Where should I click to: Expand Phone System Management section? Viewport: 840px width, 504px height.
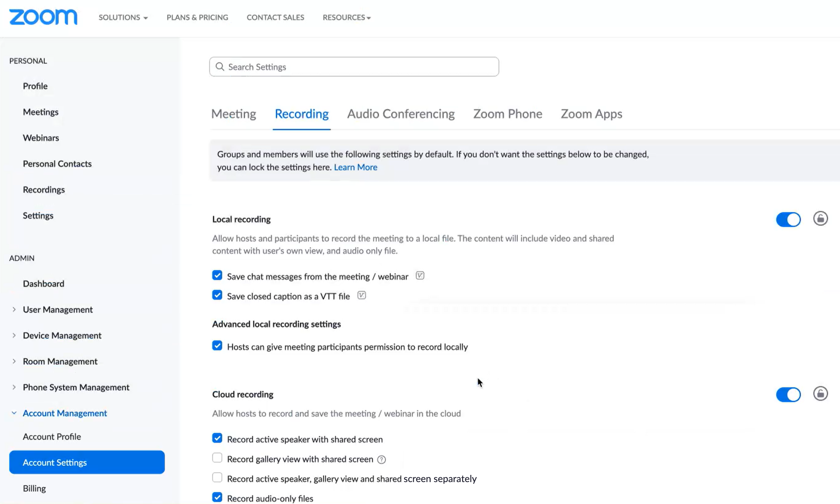coord(14,387)
